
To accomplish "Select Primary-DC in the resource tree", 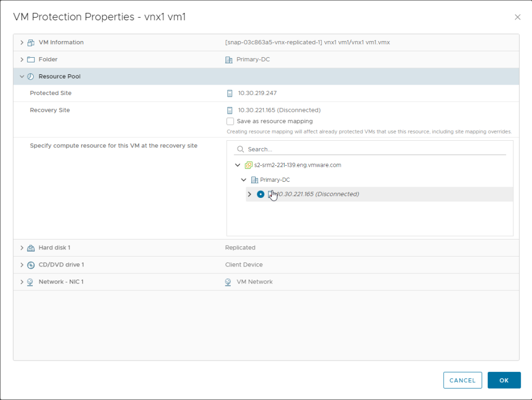I will pos(275,180).
